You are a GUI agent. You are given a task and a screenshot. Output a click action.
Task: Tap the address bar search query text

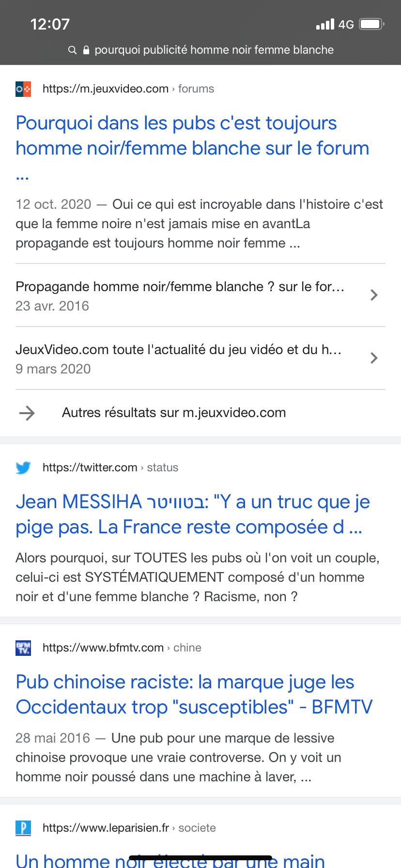click(x=214, y=50)
